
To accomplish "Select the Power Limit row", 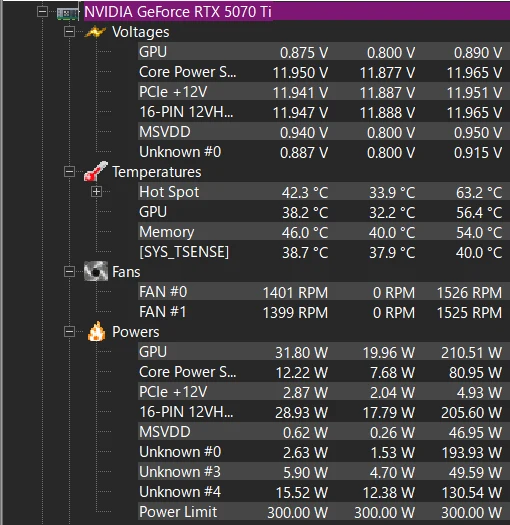I will coord(323,512).
